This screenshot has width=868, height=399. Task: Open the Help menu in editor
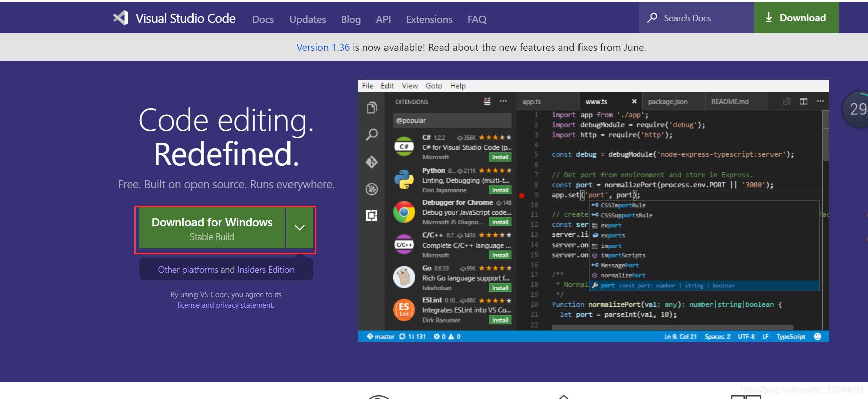click(x=458, y=86)
